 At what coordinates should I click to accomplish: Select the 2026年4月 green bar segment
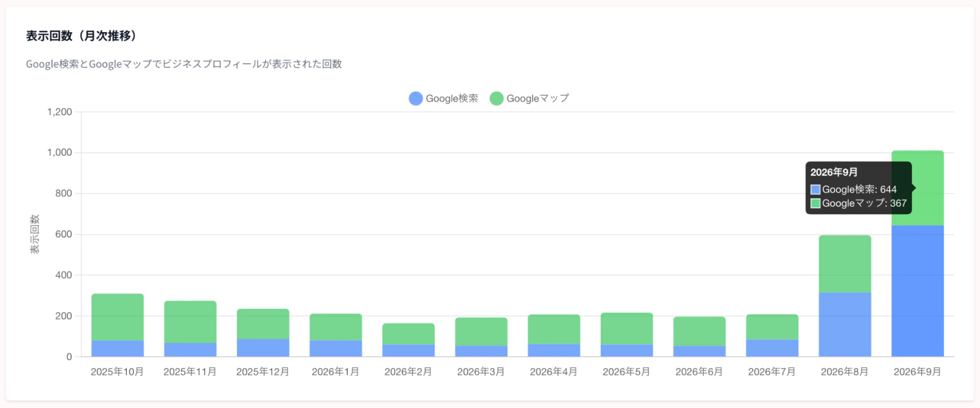tap(554, 329)
